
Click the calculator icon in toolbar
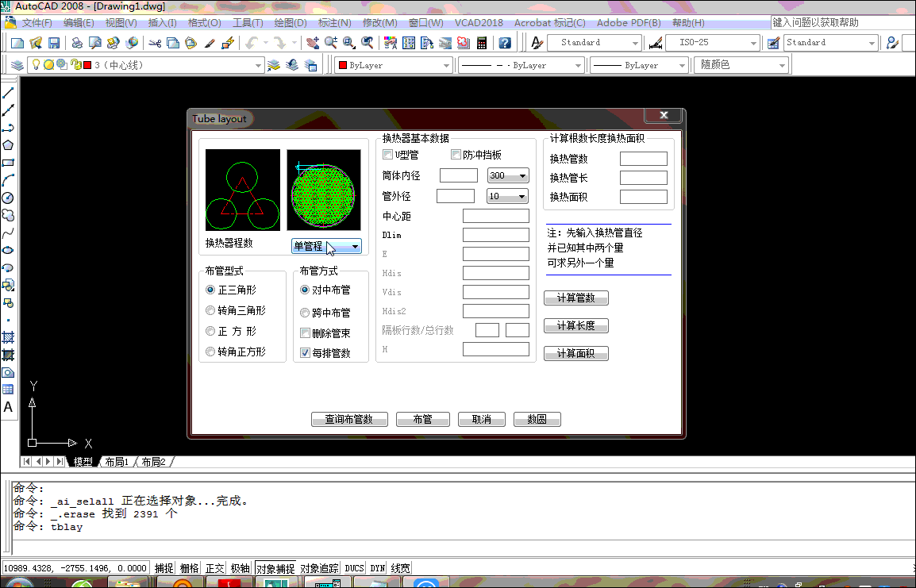[481, 43]
